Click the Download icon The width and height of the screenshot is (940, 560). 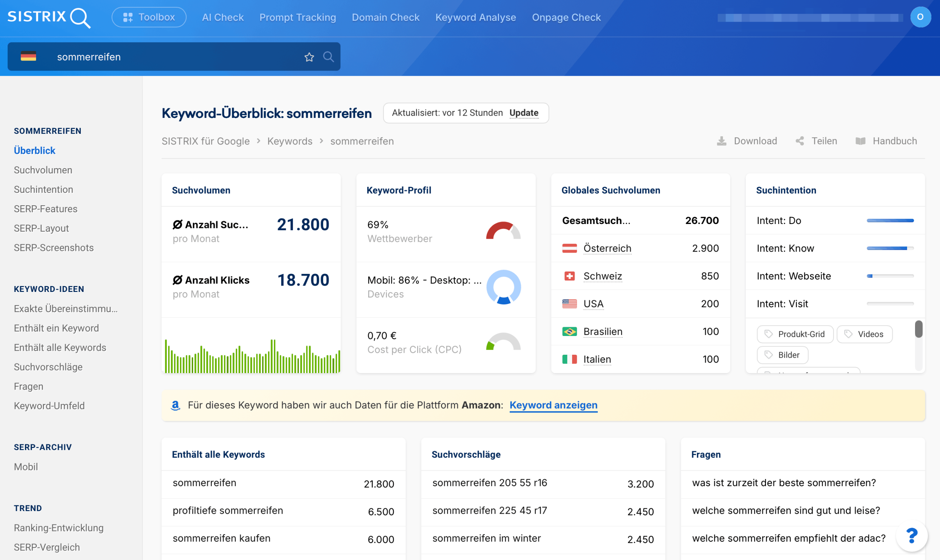[x=721, y=141]
